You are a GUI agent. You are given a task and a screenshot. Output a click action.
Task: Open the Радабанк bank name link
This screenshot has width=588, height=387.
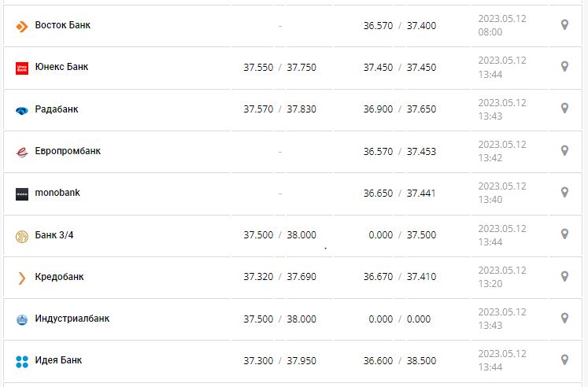57,109
